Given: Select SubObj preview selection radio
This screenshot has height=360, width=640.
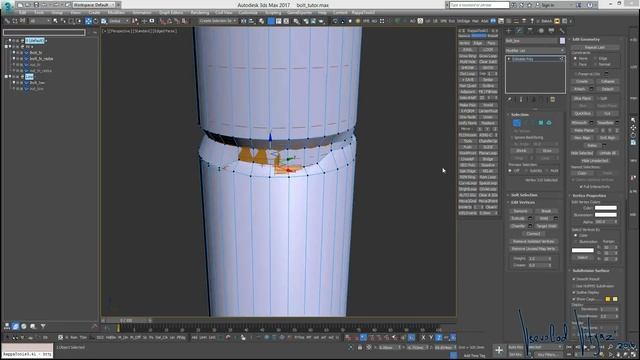Looking at the screenshot, I should [x=527, y=171].
